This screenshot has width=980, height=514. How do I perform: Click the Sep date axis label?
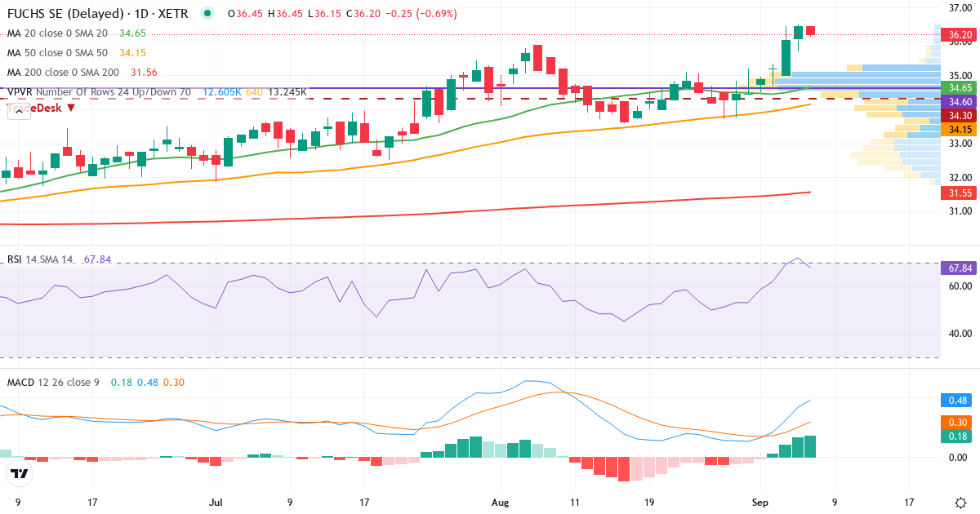(761, 503)
